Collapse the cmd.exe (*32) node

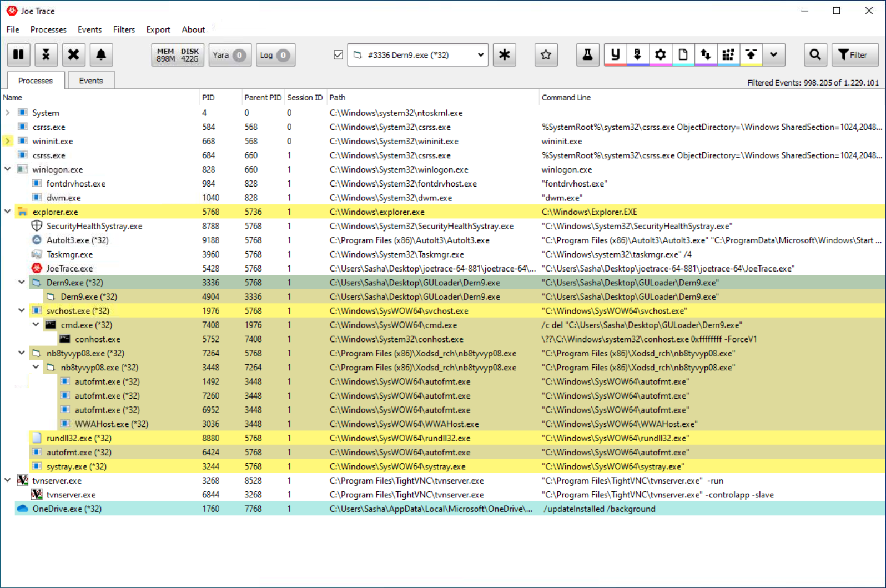pyautogui.click(x=36, y=325)
